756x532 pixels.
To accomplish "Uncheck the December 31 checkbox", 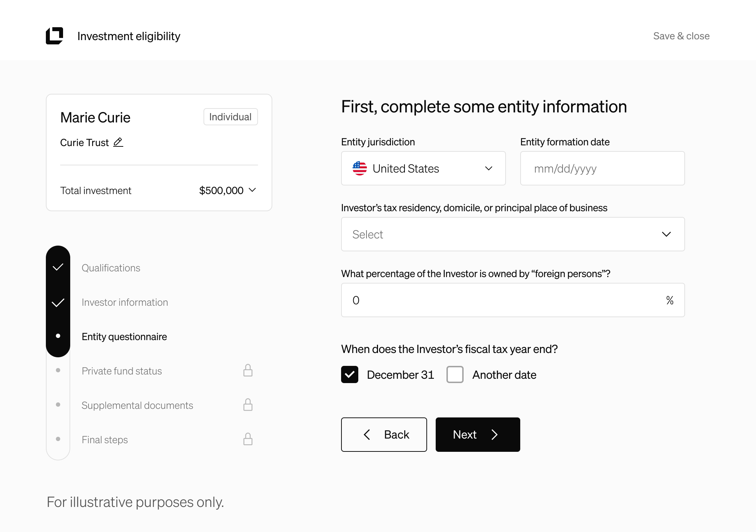I will tap(349, 374).
